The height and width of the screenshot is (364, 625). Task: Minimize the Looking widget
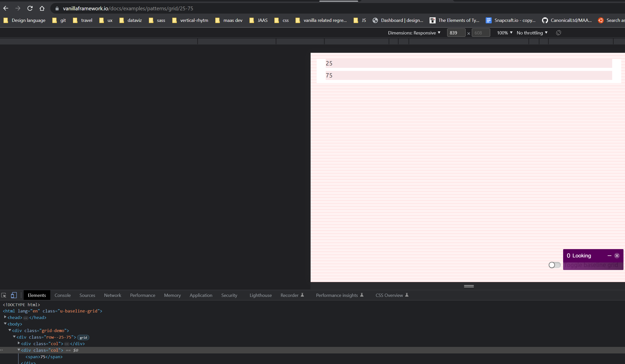[x=609, y=256]
